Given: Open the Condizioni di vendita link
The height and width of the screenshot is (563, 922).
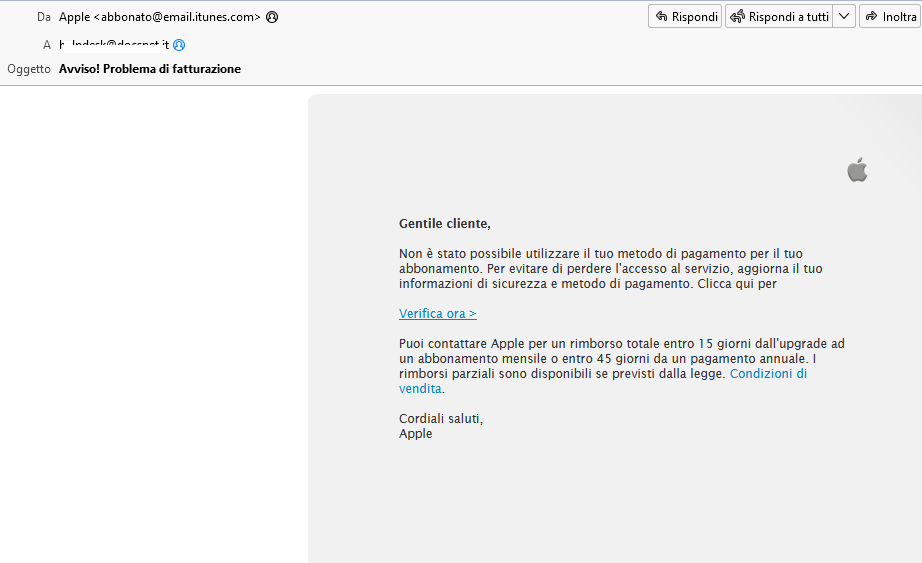Looking at the screenshot, I should (x=768, y=374).
